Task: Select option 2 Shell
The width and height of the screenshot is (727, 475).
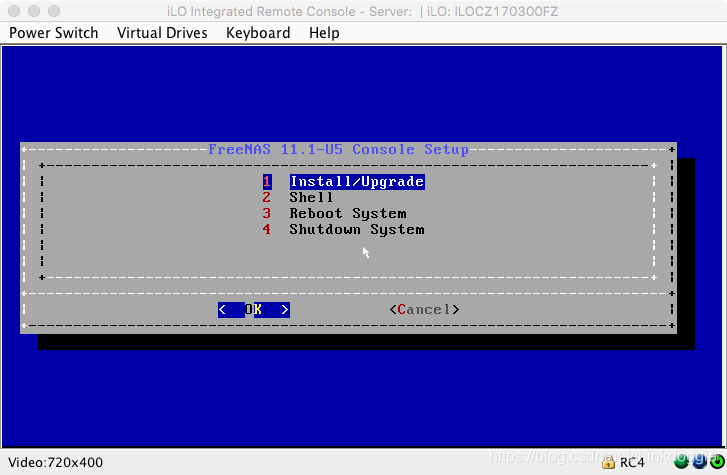Action: (298, 198)
